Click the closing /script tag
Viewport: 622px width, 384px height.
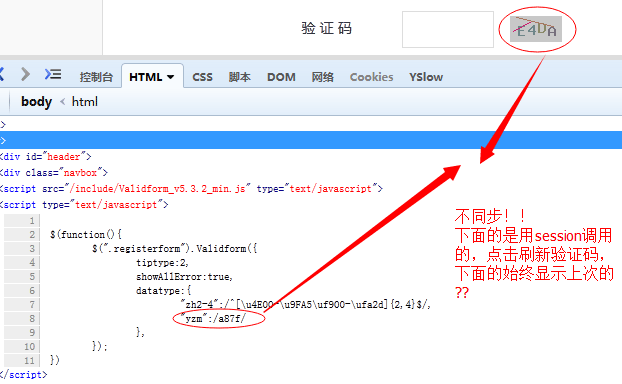coord(23,375)
